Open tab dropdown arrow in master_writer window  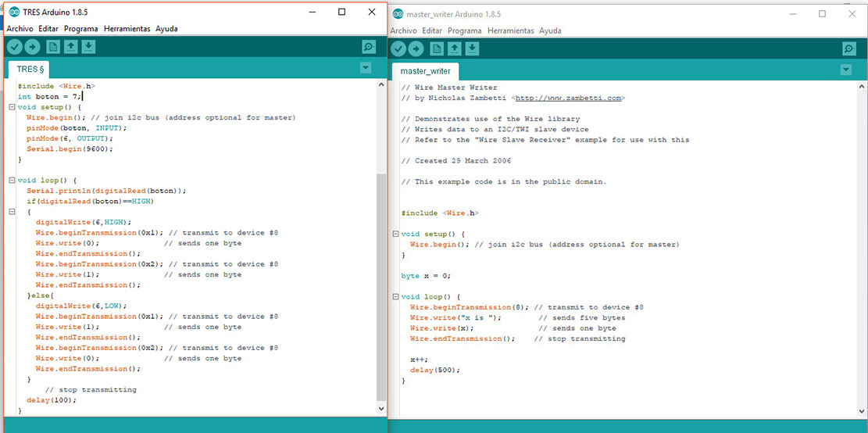coord(846,70)
